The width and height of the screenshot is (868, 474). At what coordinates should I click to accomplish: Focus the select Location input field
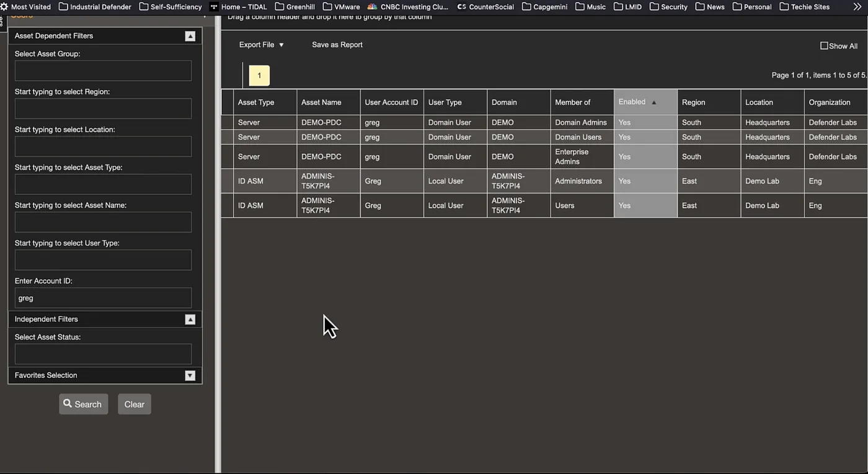click(103, 146)
